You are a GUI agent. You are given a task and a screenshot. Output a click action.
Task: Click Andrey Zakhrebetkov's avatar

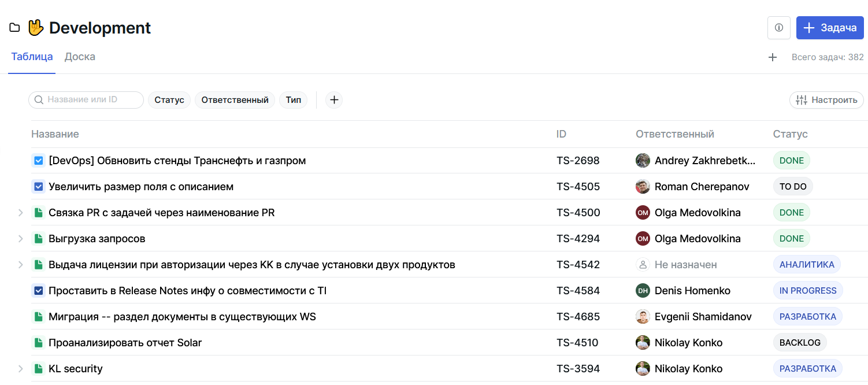[x=643, y=161]
